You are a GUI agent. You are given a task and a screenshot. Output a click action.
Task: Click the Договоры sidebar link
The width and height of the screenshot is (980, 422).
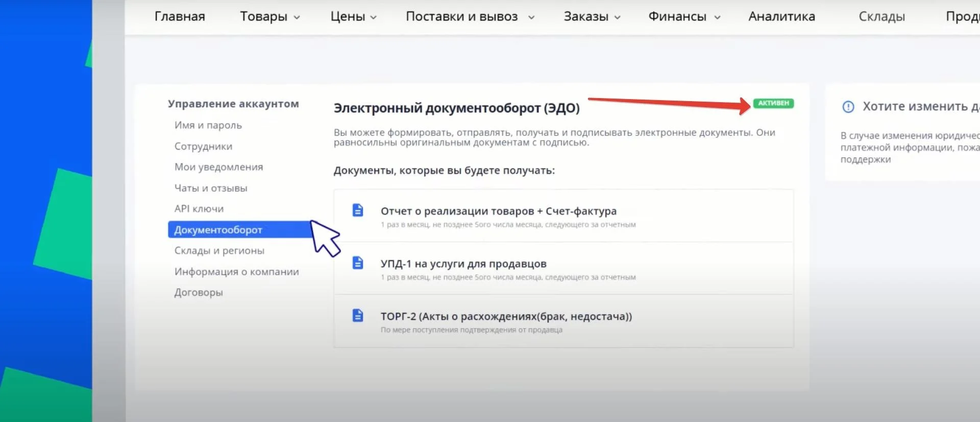pyautogui.click(x=199, y=292)
